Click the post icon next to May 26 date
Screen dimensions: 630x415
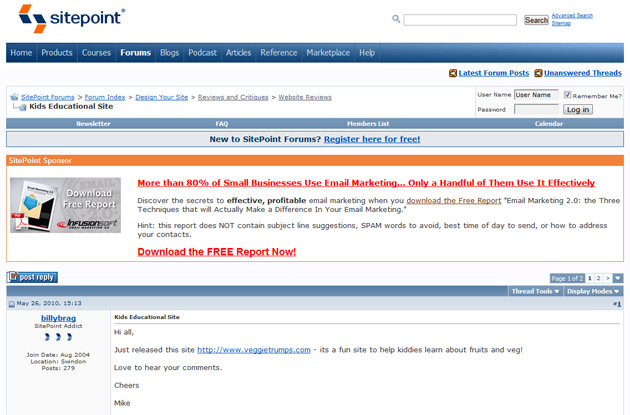tap(12, 304)
